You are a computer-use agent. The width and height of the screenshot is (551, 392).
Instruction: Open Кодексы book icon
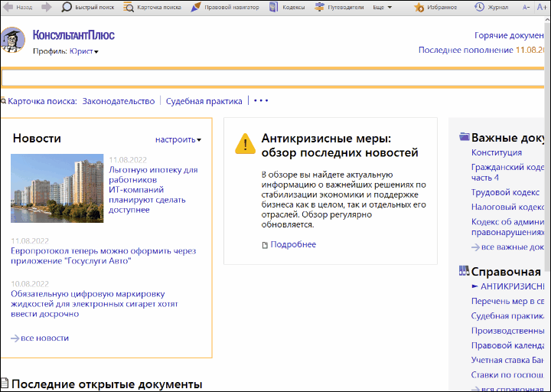click(273, 7)
